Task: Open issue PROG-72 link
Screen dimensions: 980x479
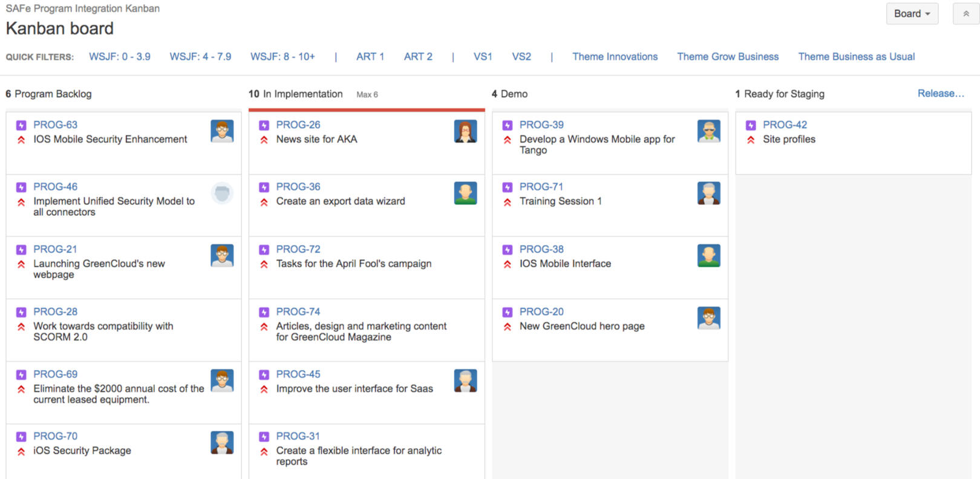Action: pyautogui.click(x=298, y=249)
